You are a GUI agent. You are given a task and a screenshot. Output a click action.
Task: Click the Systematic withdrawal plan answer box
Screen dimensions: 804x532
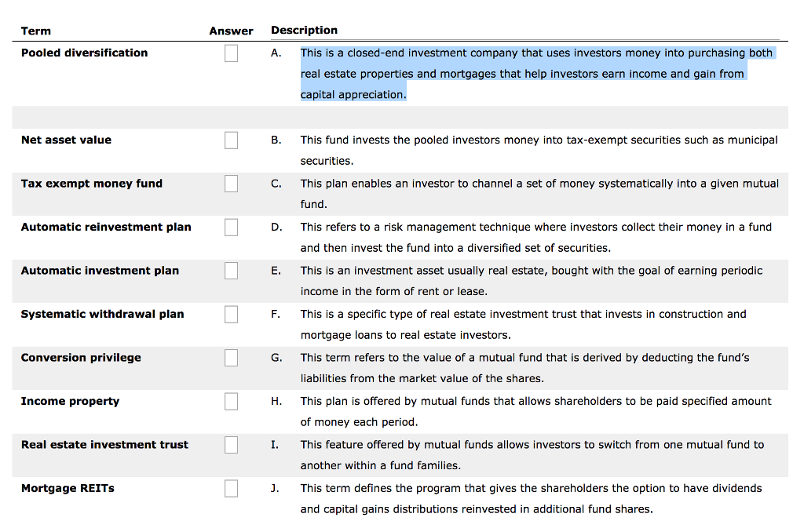(x=231, y=314)
